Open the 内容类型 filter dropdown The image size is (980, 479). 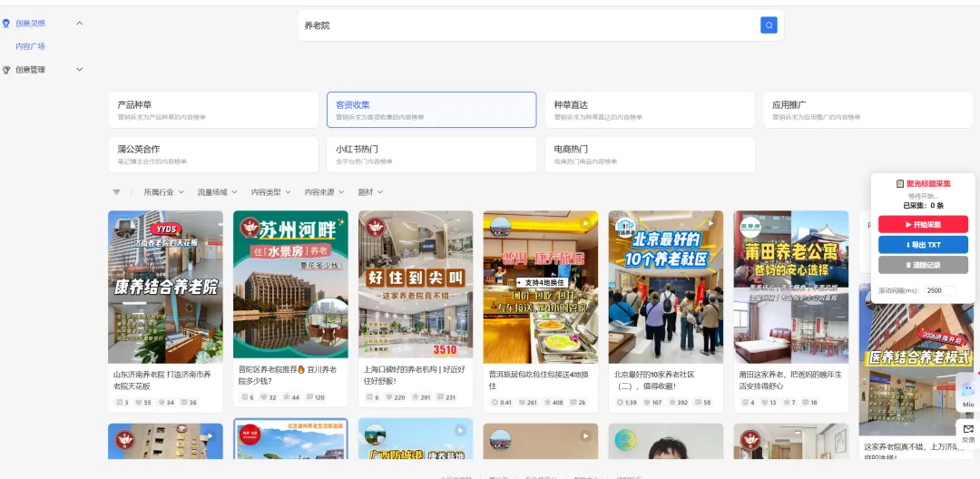pyautogui.click(x=271, y=192)
